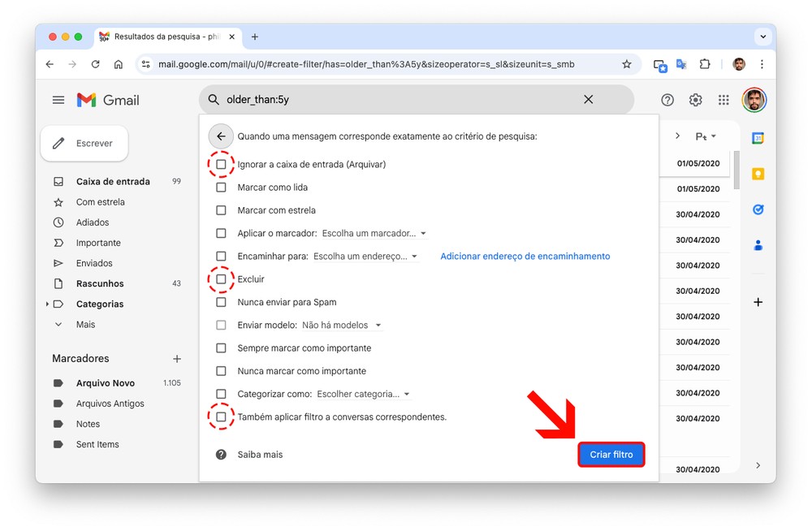Go back with the filter dialog arrow
This screenshot has width=812, height=531.
(x=221, y=136)
